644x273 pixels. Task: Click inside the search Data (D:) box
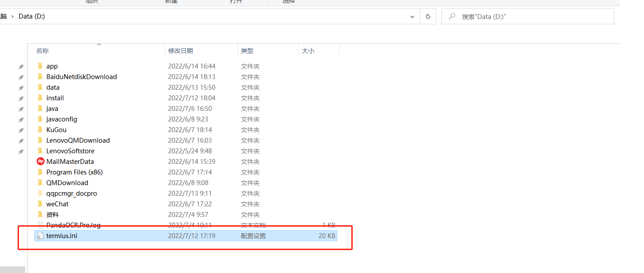(527, 16)
